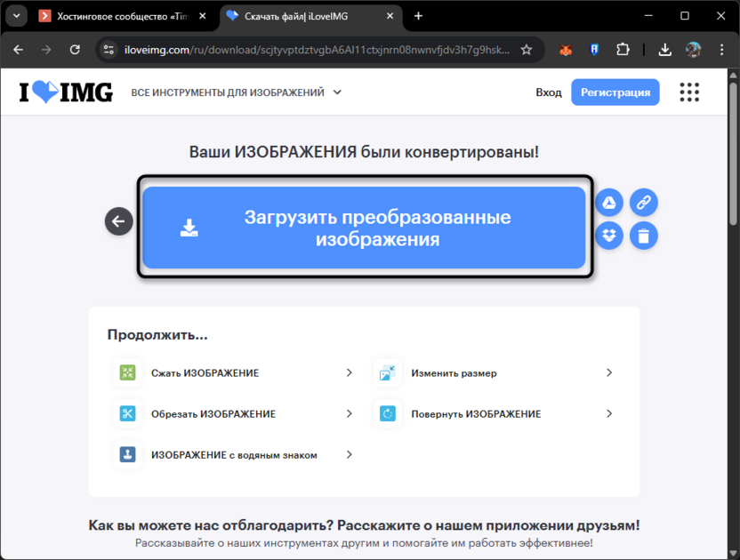This screenshot has height=560, width=740.
Task: Save converted images to Dropbox
Action: (x=609, y=236)
